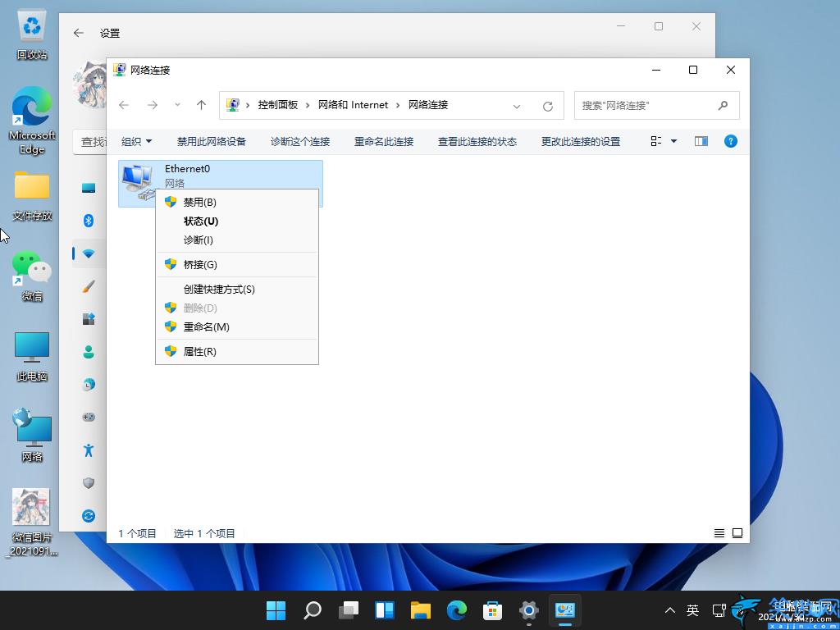
Task: Select the Accessibility figure icon in Settings
Action: [89, 450]
